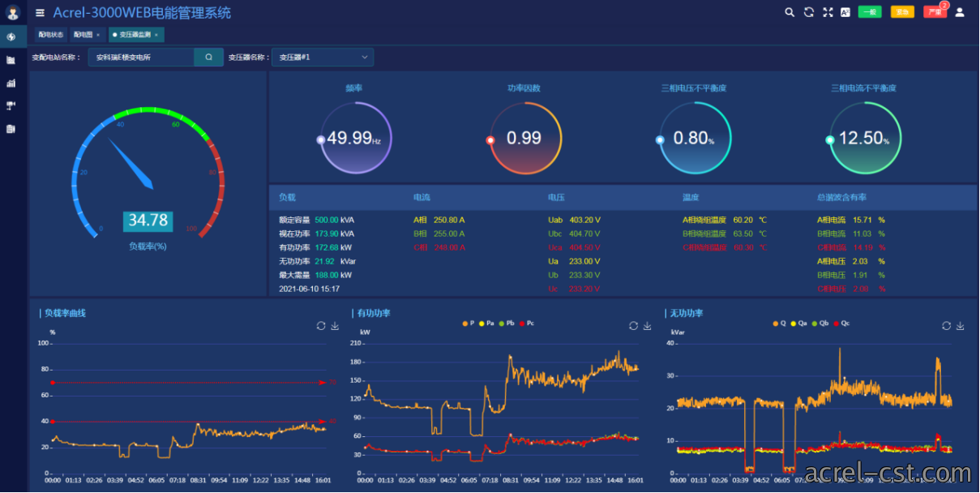
Task: Download the 负载率曲线 chart image
Action: pos(335,326)
